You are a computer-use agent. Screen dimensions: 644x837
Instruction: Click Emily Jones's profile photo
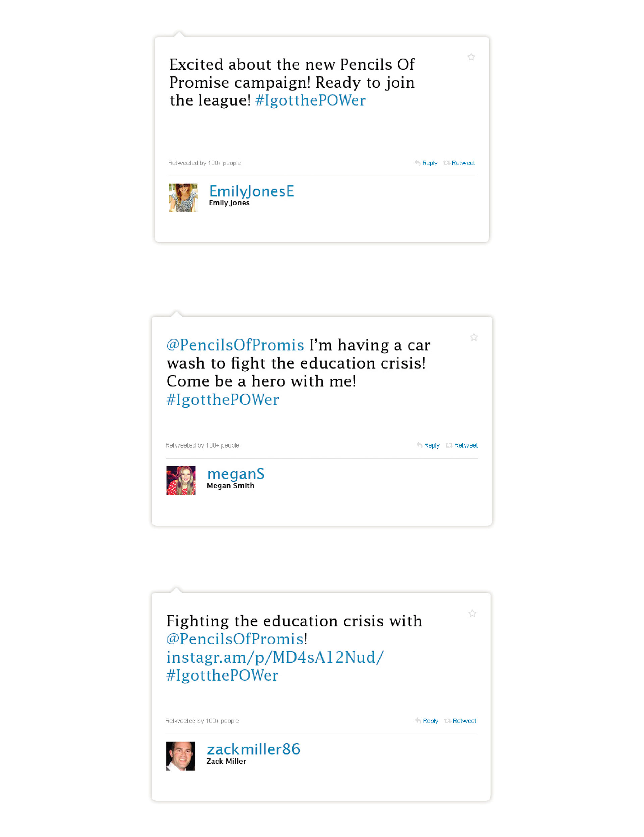coord(183,197)
